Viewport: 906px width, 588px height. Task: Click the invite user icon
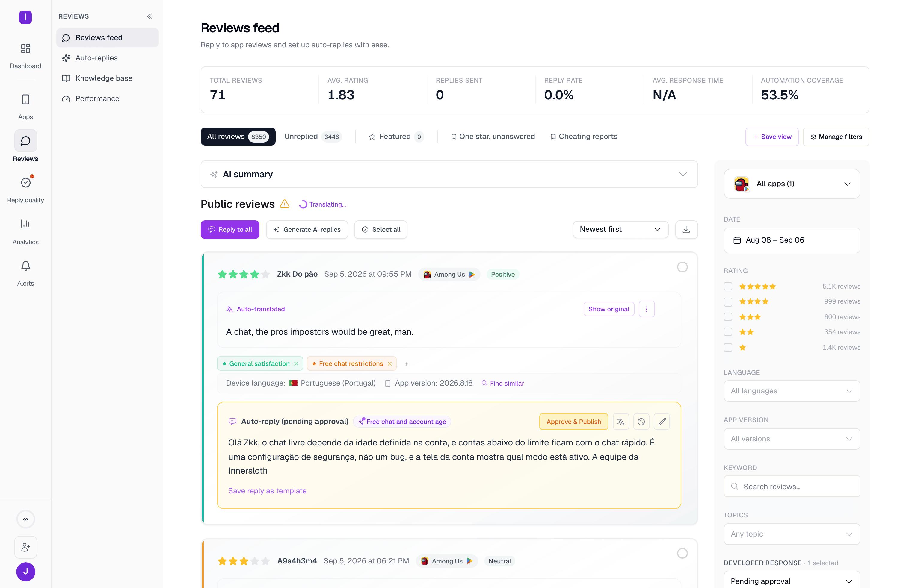point(25,547)
